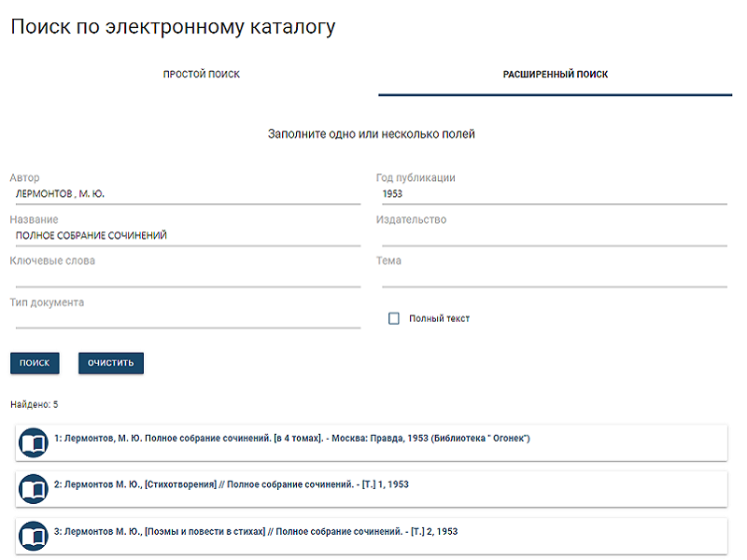The height and width of the screenshot is (560, 747).
Task: Expand the Тип документа field
Action: point(187,318)
